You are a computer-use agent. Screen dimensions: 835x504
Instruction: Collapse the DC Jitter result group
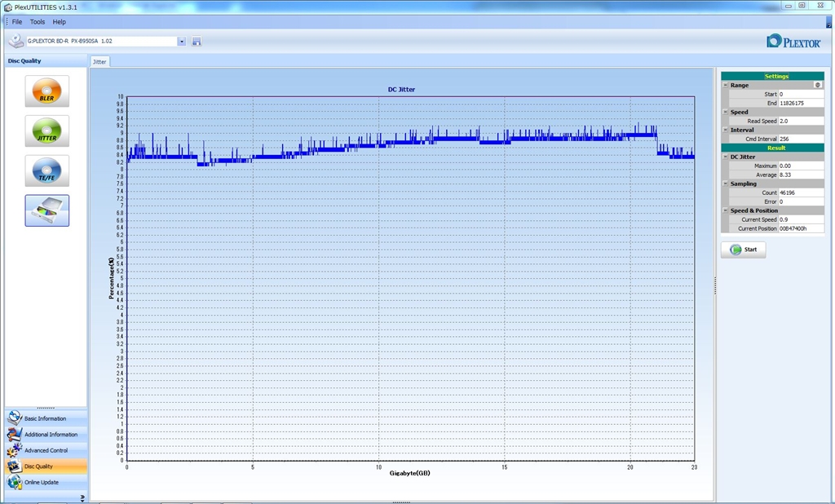pyautogui.click(x=726, y=157)
